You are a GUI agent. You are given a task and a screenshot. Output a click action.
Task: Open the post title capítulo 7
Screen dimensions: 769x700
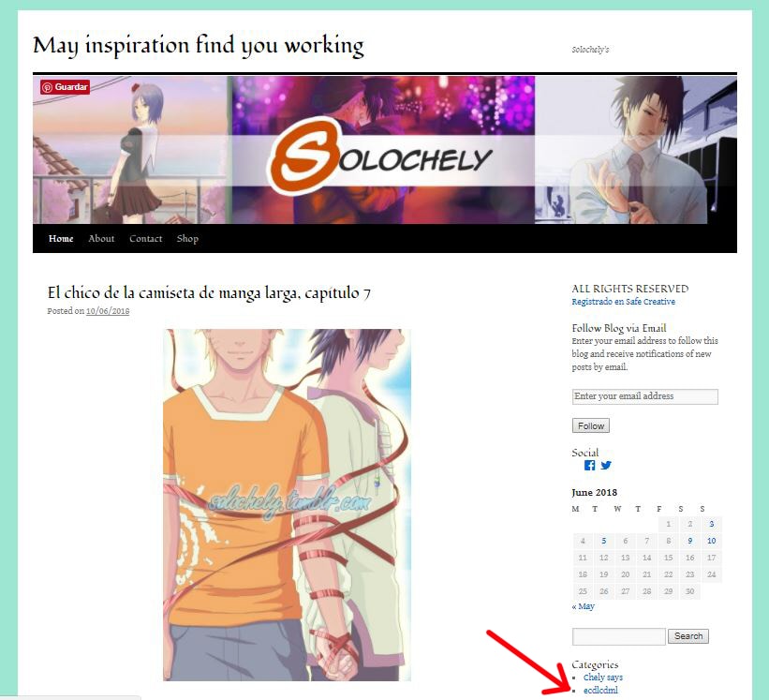pos(209,293)
